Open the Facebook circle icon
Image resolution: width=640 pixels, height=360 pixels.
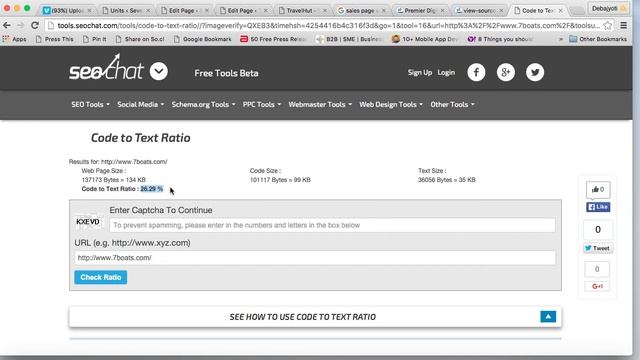(476, 72)
